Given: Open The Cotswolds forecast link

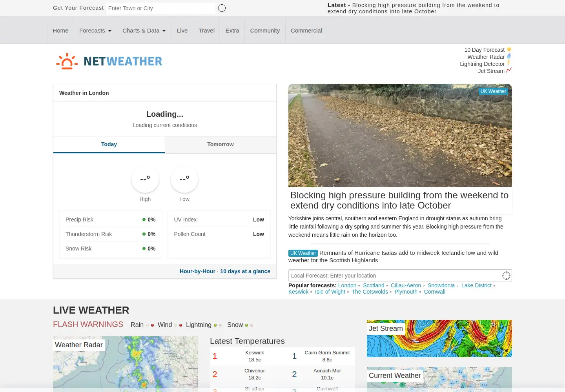Looking at the screenshot, I should 370,292.
